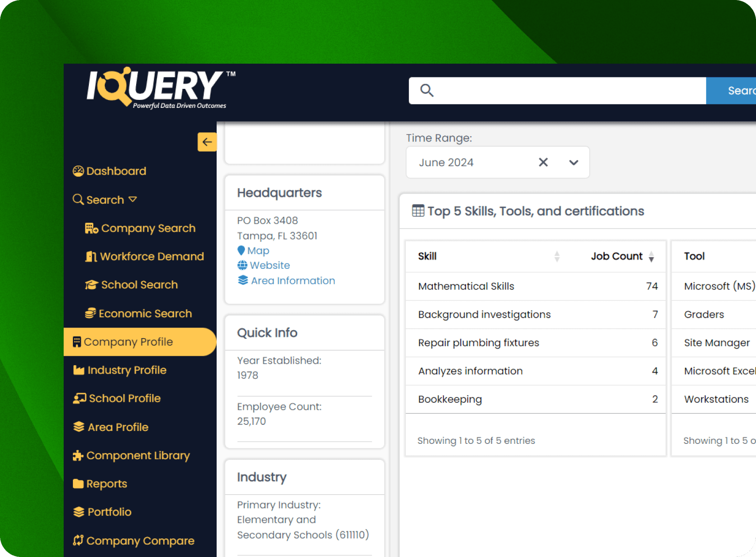
Task: Clear the June 2024 time range
Action: 543,162
